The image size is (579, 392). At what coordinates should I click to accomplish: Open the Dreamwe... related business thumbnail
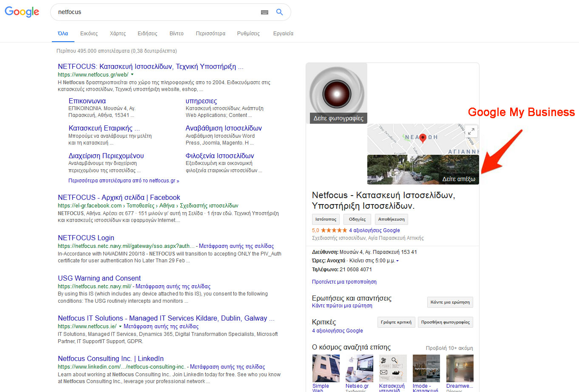pyautogui.click(x=460, y=369)
